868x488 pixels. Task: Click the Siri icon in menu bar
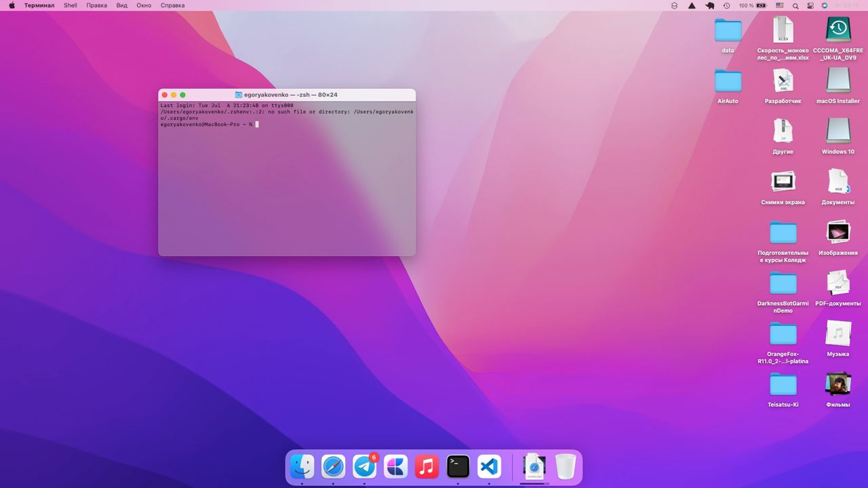pos(825,5)
